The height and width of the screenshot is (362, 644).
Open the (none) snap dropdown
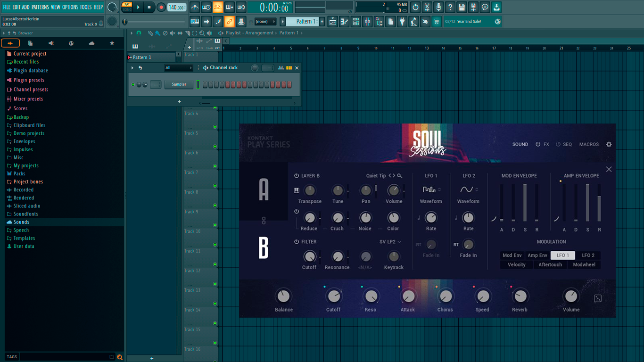264,22
